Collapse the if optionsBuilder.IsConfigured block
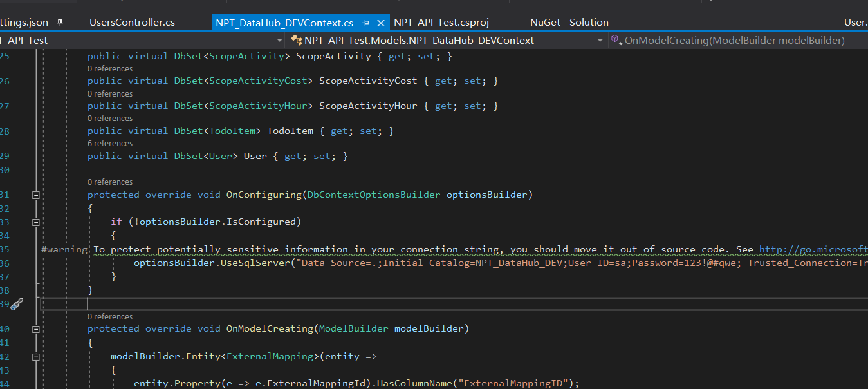Viewport: 868px width, 389px height. (x=36, y=222)
